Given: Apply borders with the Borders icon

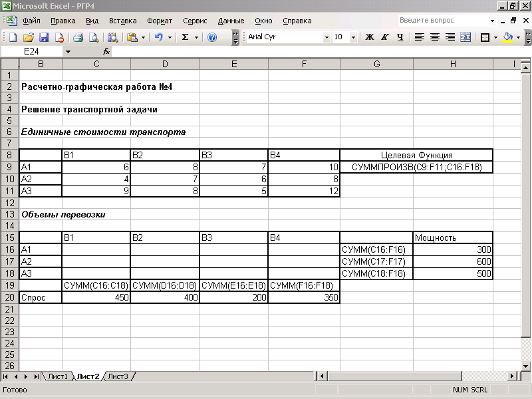Looking at the screenshot, I should [x=485, y=37].
